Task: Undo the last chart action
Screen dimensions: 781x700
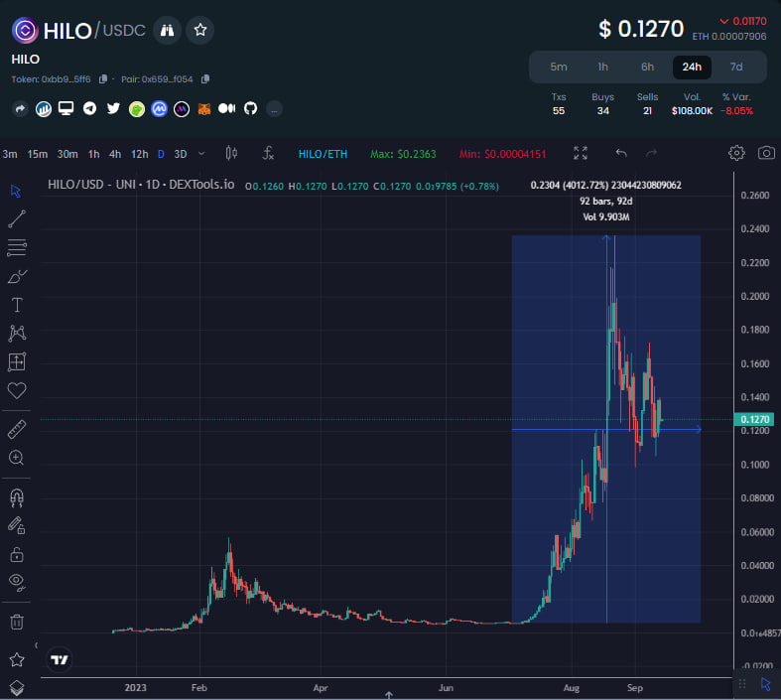Action: point(620,153)
